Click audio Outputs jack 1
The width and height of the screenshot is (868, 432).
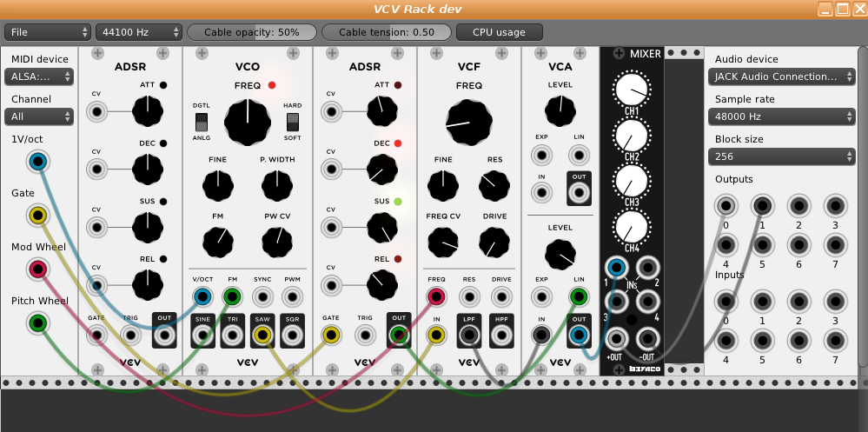pyautogui.click(x=762, y=206)
